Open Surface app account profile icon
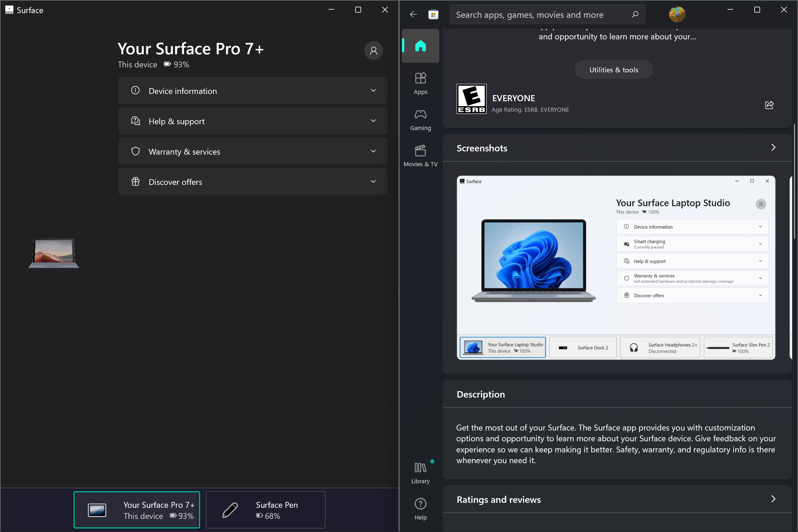The width and height of the screenshot is (798, 532). pos(373,50)
